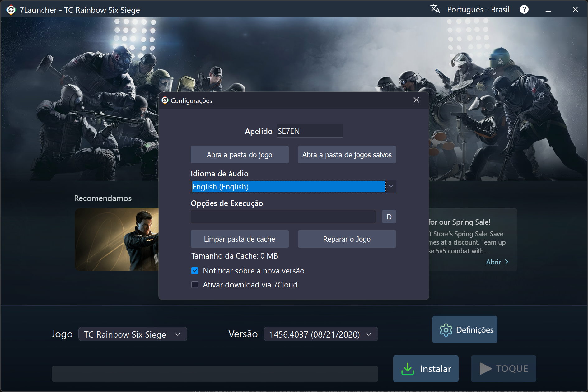Click the 007 recommended game thumbnail
588x392 pixels.
click(x=117, y=240)
